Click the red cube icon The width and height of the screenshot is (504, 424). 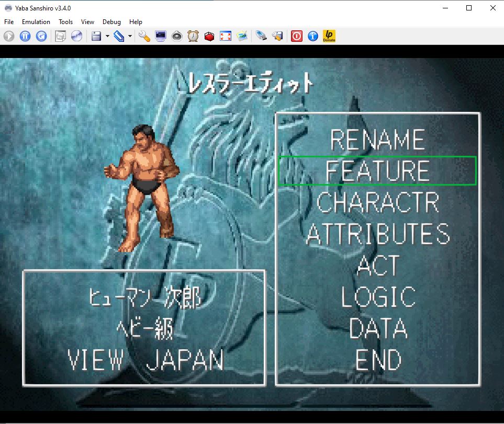pyautogui.click(x=209, y=36)
